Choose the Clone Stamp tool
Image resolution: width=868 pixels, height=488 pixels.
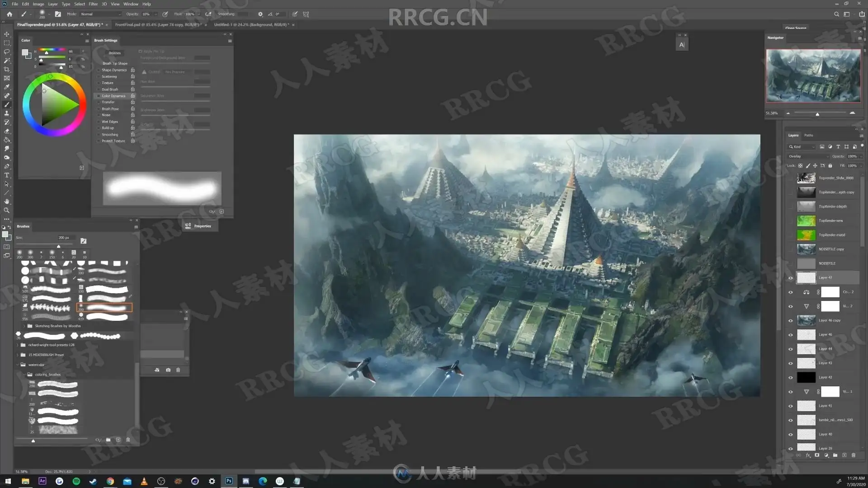[x=7, y=113]
